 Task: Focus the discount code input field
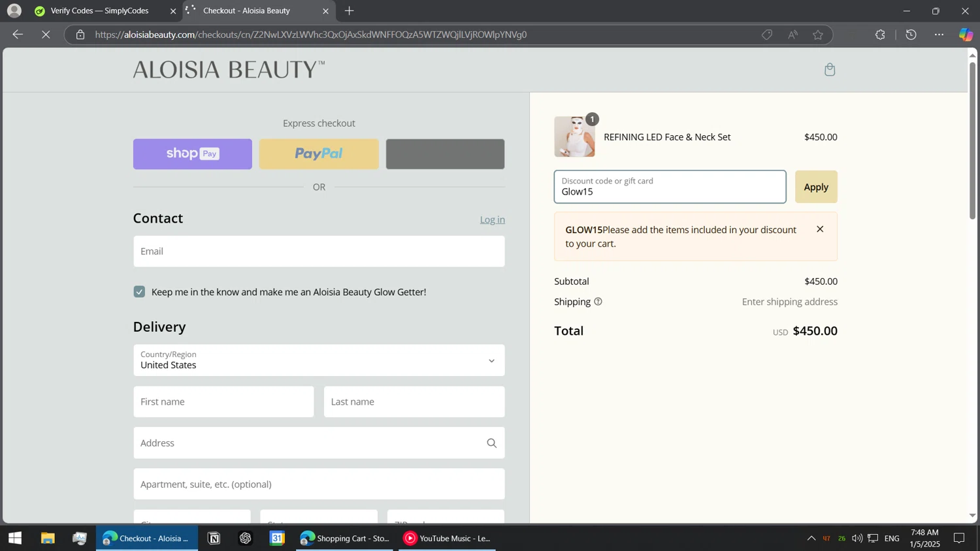(670, 187)
